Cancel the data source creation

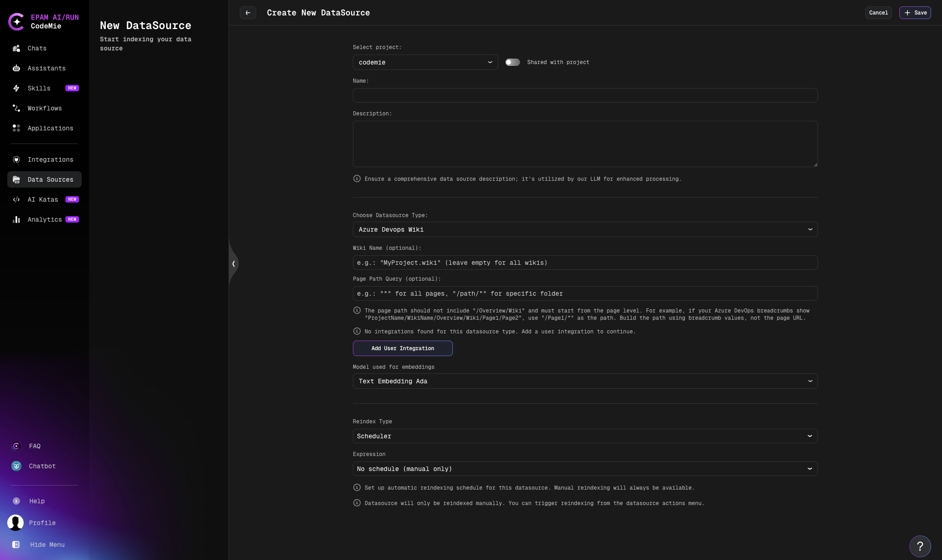878,13
